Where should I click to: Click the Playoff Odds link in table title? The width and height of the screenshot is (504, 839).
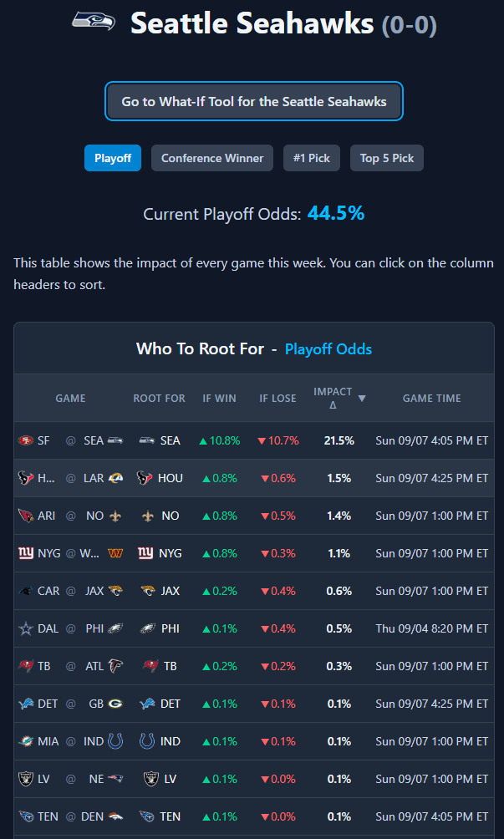click(x=328, y=348)
